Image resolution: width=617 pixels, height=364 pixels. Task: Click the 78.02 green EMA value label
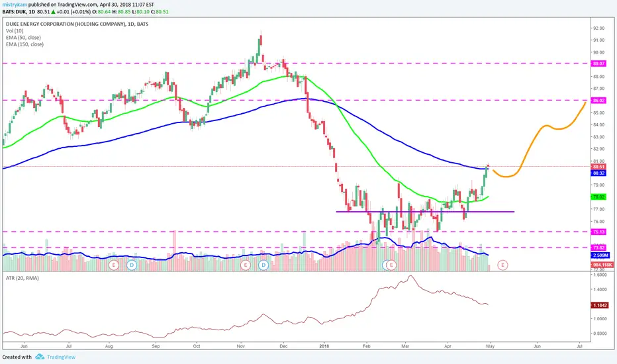click(x=599, y=197)
